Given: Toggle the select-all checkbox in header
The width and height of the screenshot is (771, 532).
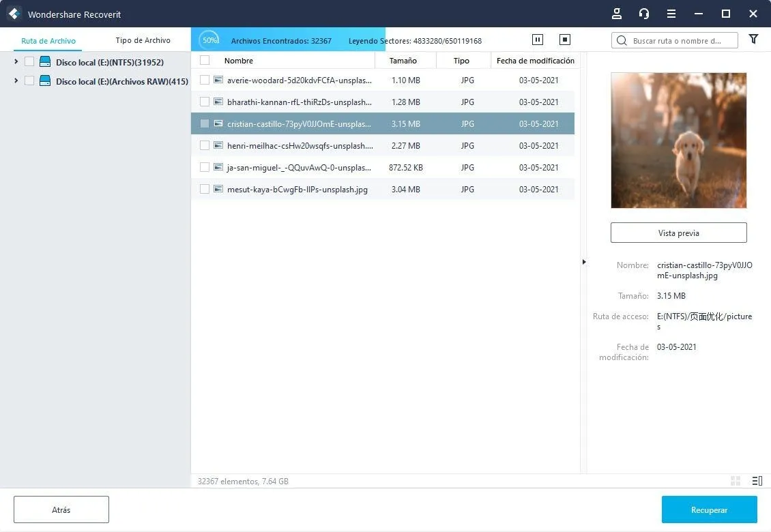Looking at the screenshot, I should pos(205,60).
